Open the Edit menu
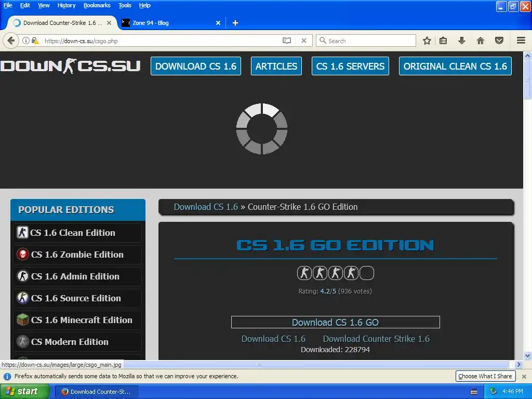The height and width of the screenshot is (399, 532). 25,5
